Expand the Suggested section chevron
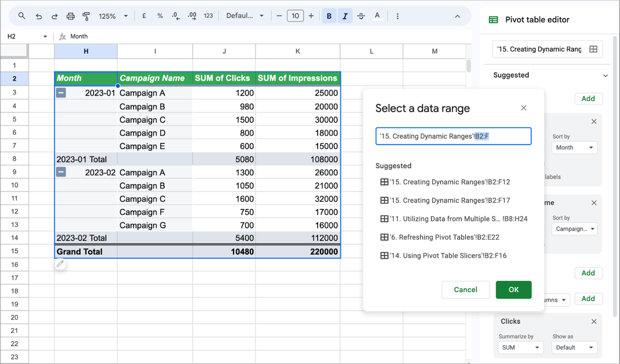This screenshot has height=364, width=620. click(605, 75)
